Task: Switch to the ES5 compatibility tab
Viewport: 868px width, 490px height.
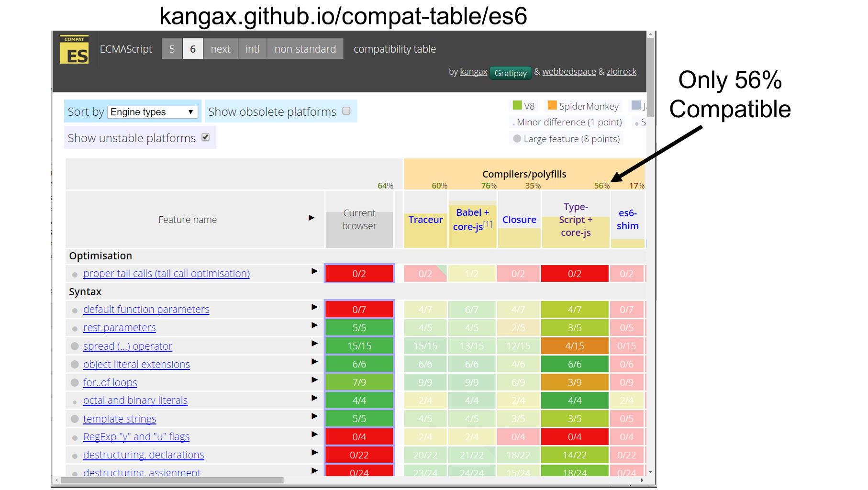Action: 172,48
